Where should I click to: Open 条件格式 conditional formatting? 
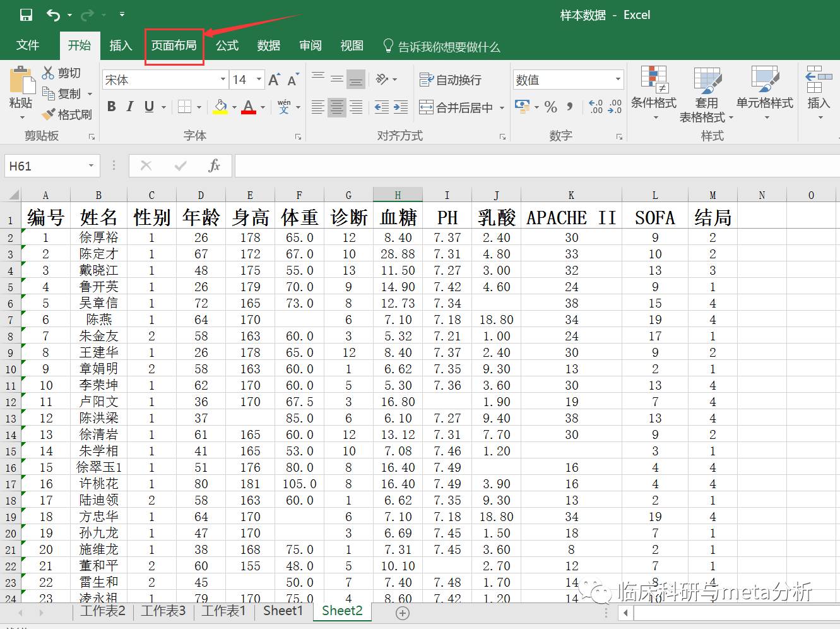coord(654,92)
